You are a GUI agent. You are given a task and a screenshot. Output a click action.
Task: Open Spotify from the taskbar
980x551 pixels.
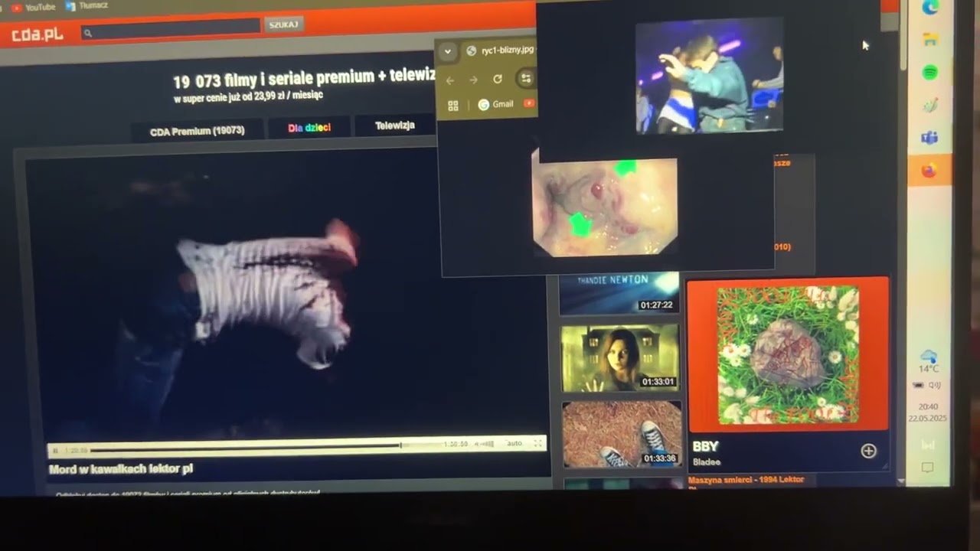930,73
